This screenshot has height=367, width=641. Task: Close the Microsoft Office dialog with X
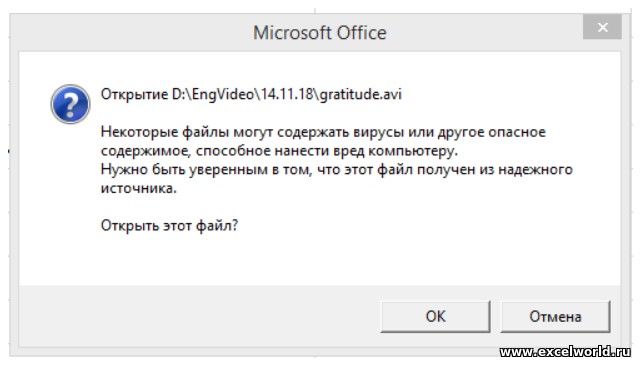click(x=602, y=27)
